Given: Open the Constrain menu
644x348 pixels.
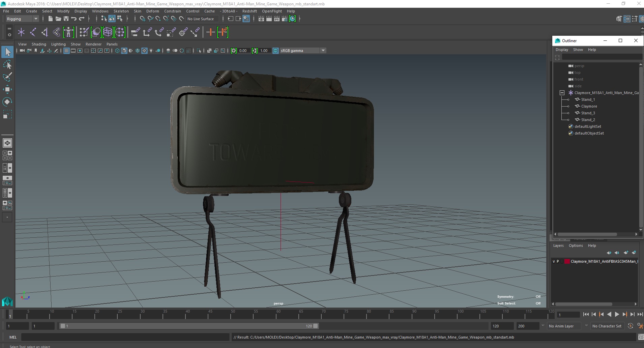Looking at the screenshot, I should click(x=173, y=11).
